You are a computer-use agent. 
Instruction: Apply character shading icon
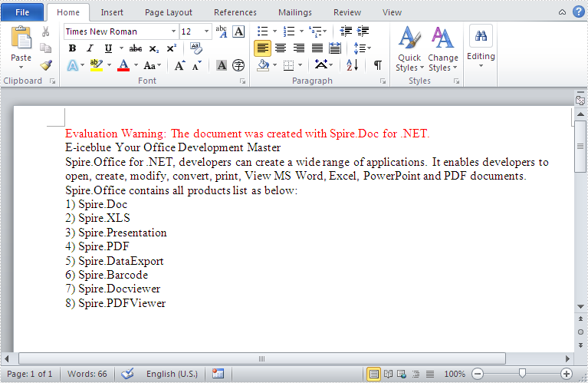click(222, 65)
